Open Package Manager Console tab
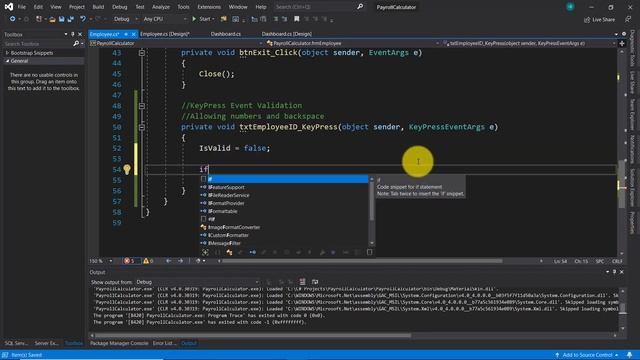 [119, 343]
